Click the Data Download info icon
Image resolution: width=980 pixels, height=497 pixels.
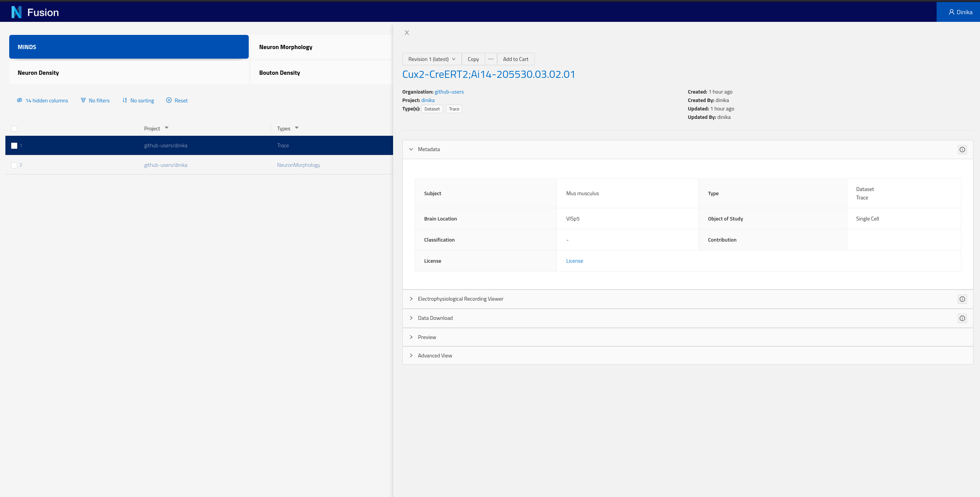click(962, 318)
